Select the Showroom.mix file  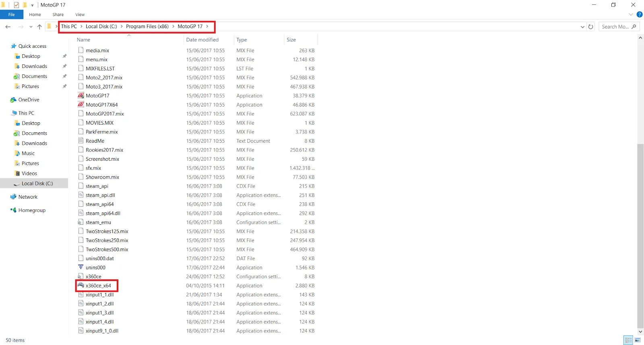(102, 177)
